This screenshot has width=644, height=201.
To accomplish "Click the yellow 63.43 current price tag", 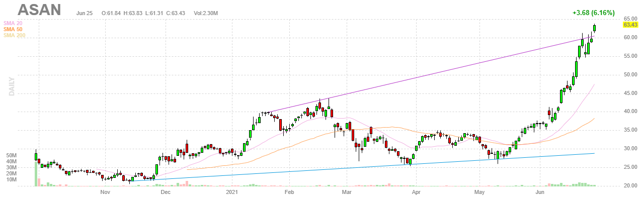I will click(630, 25).
